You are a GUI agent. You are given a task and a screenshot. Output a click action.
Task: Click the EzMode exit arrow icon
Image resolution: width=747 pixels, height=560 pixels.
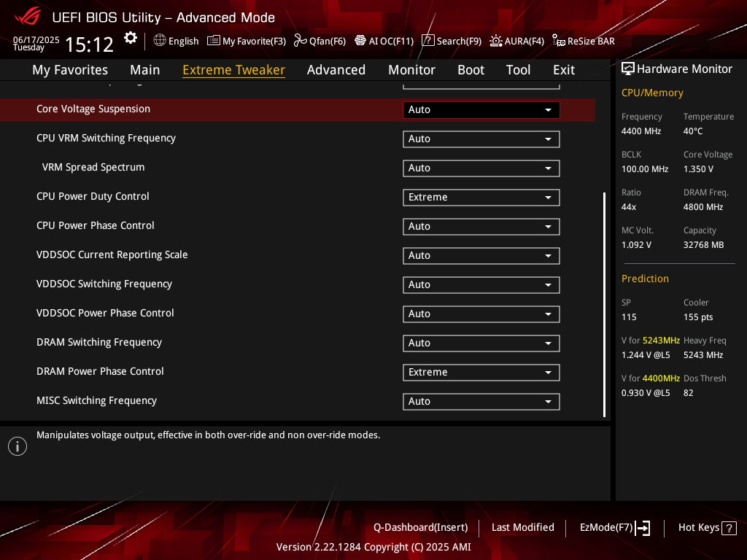(643, 528)
